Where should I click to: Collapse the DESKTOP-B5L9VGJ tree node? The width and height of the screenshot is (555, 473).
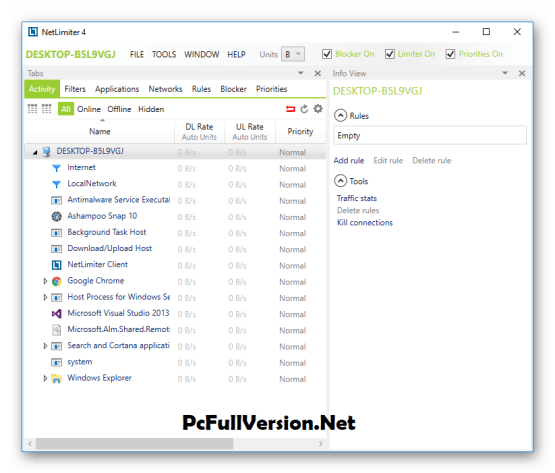click(35, 153)
